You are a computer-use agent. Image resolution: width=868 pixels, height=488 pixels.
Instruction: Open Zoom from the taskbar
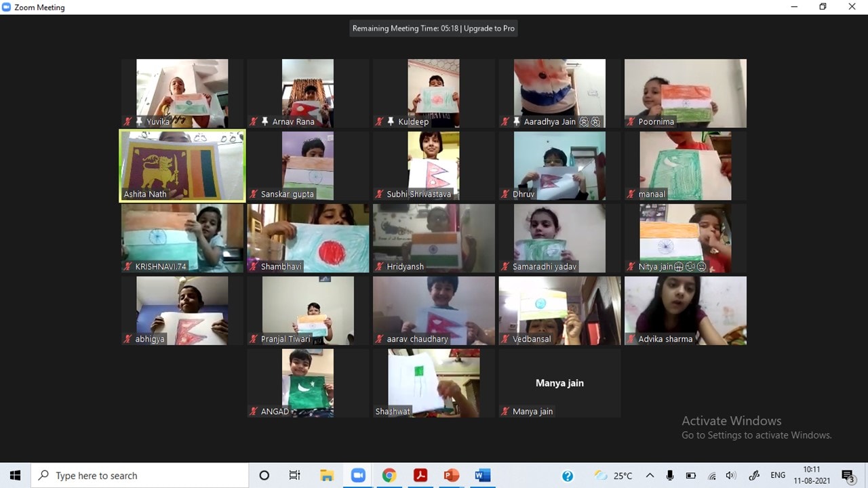pos(358,476)
